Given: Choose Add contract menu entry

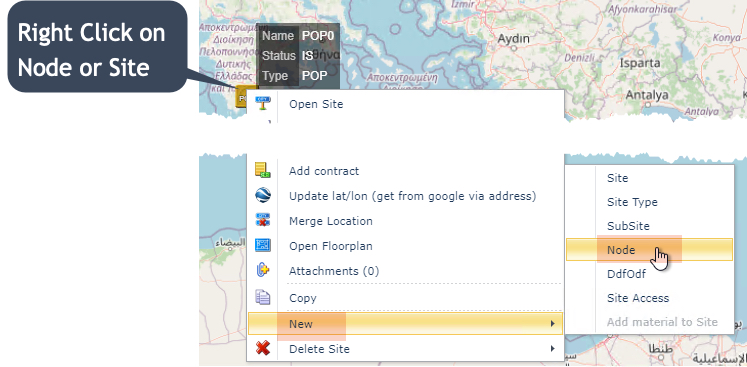Looking at the screenshot, I should [405, 171].
